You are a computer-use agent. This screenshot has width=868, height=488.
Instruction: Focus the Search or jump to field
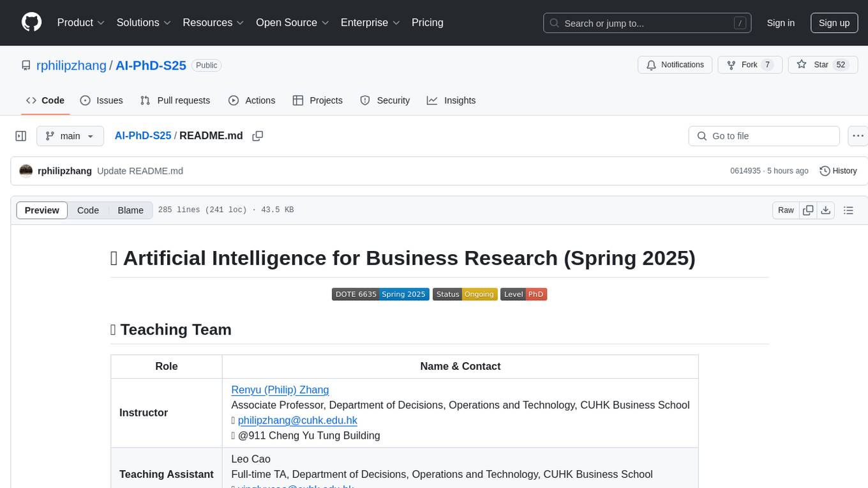[648, 23]
